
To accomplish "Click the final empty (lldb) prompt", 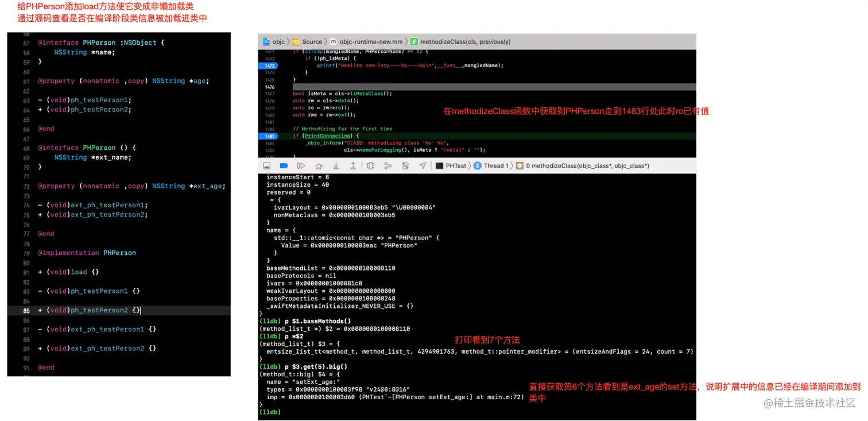I will point(270,412).
